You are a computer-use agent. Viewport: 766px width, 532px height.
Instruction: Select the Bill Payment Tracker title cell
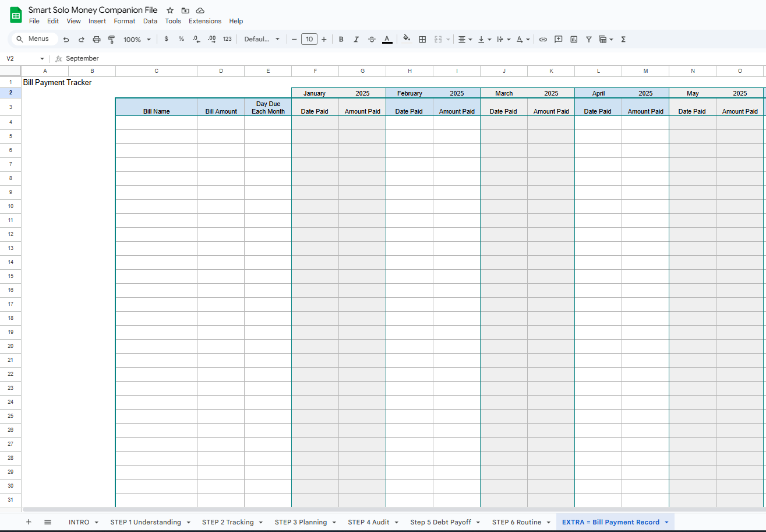click(57, 82)
